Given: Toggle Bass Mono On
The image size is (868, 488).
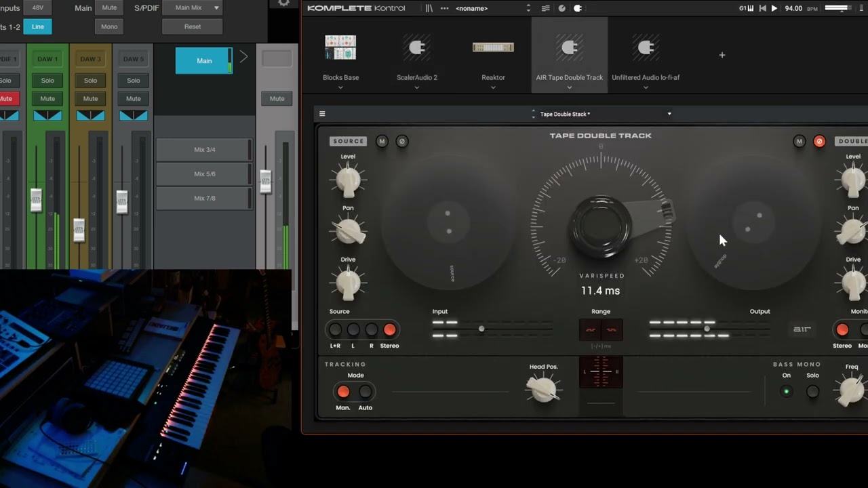Looking at the screenshot, I should coord(787,392).
